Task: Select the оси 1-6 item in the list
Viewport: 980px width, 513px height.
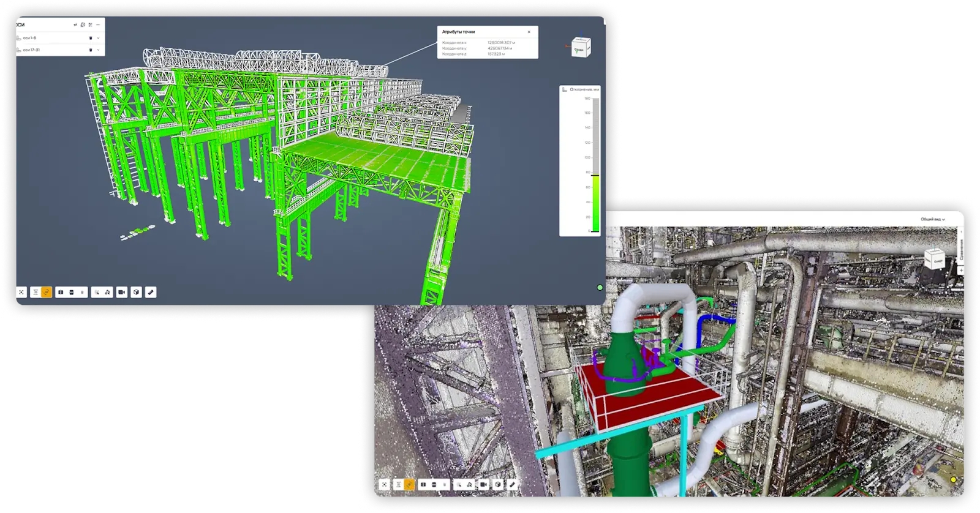Action: 29,38
